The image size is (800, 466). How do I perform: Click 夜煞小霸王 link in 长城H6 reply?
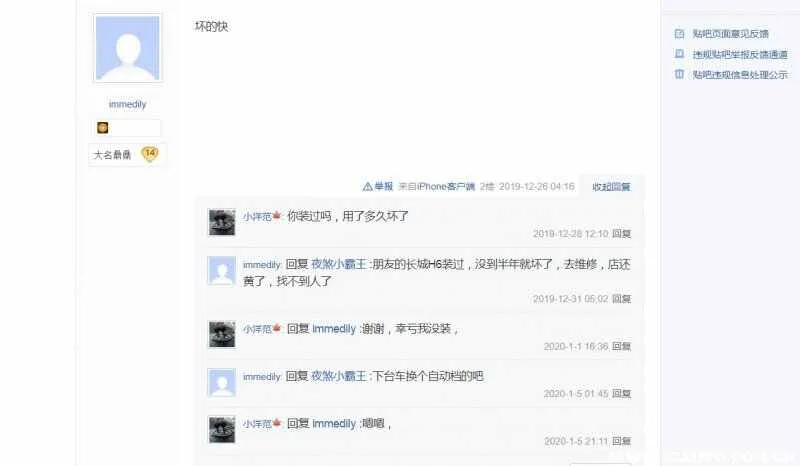[x=339, y=264]
